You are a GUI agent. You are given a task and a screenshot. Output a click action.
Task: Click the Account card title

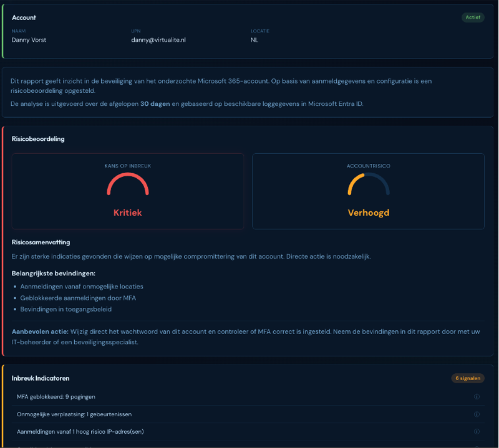tap(24, 17)
